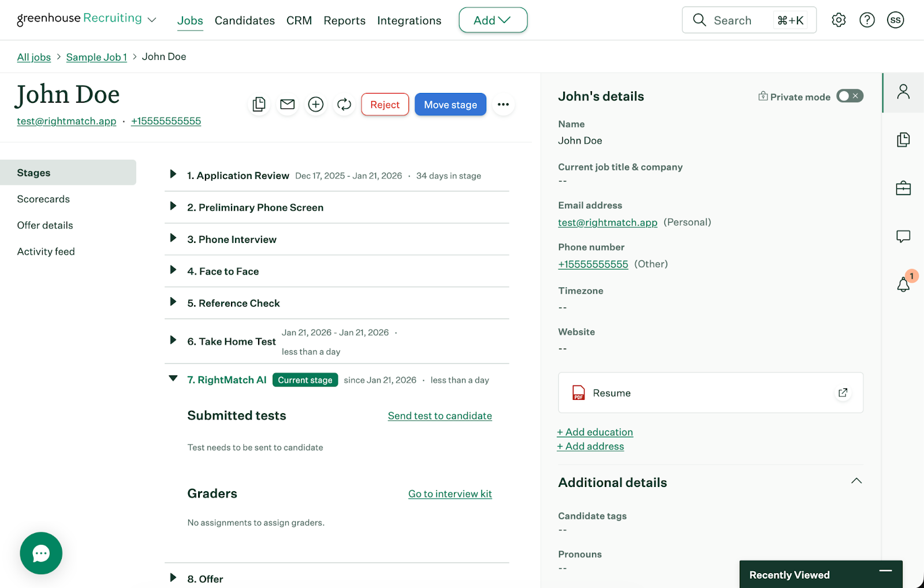Open the comment icon in right sidebar
Viewport: 924px width, 588px height.
pos(903,236)
